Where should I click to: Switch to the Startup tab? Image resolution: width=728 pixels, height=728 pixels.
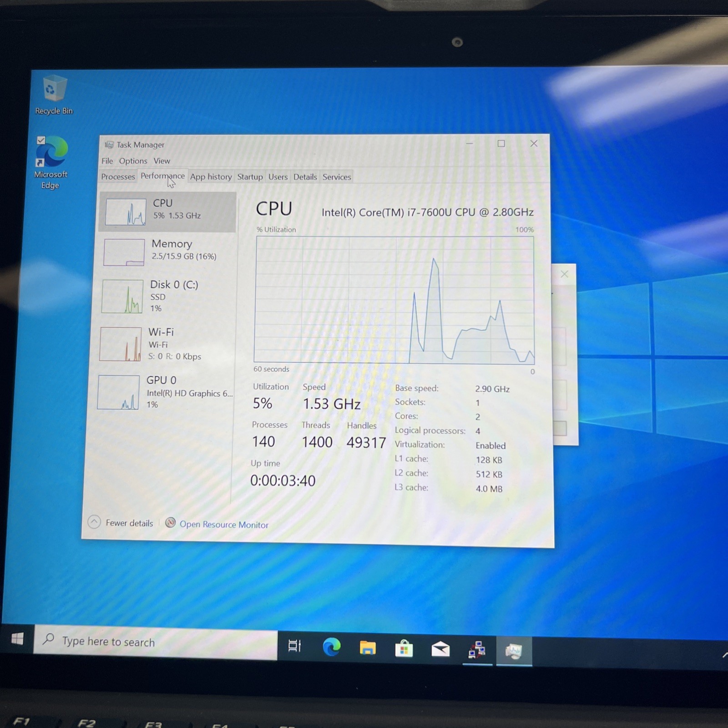250,177
